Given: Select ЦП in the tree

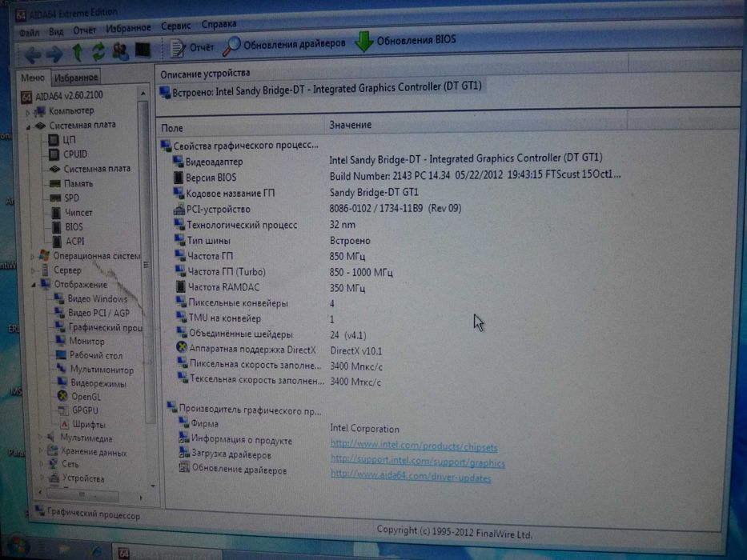Looking at the screenshot, I should pos(62,140).
